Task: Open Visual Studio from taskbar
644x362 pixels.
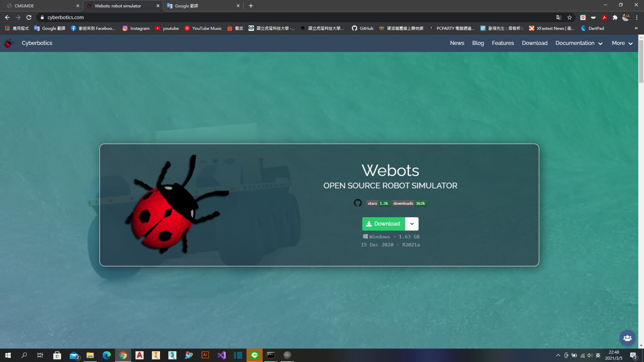Action: [222, 355]
